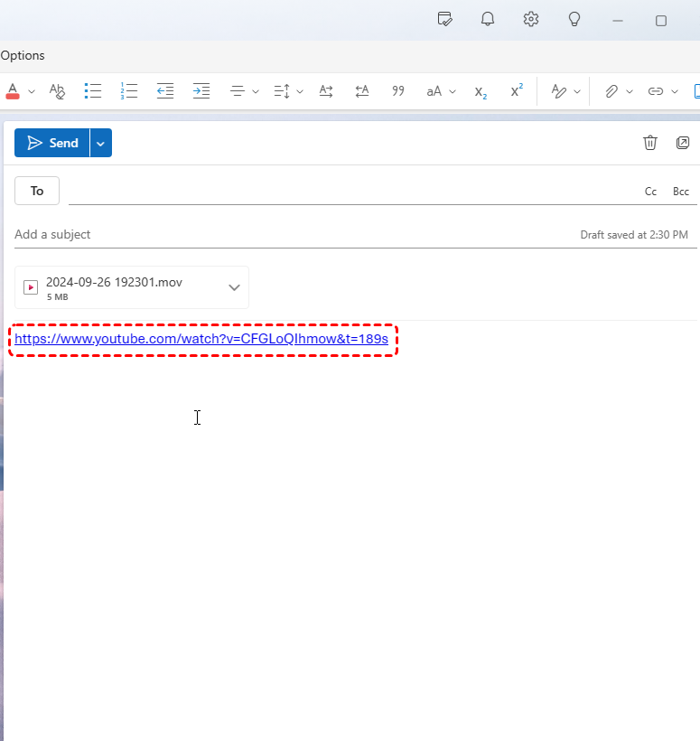Expand the .mov attachment options chevron
700x741 pixels.
pos(234,287)
